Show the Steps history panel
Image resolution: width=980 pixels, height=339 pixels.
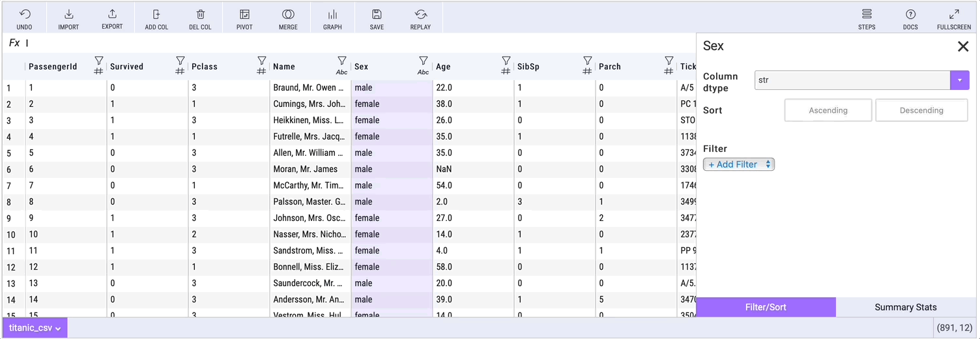coord(867,18)
